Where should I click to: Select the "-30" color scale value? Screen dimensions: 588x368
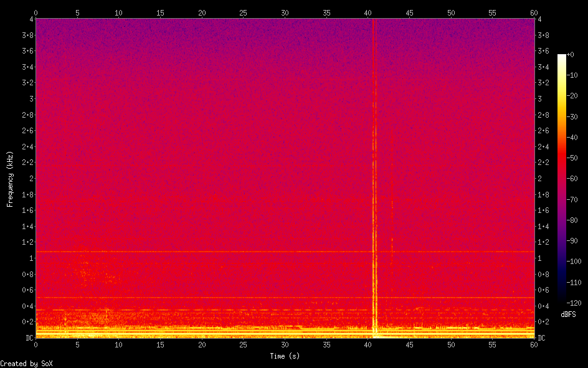pos(572,117)
